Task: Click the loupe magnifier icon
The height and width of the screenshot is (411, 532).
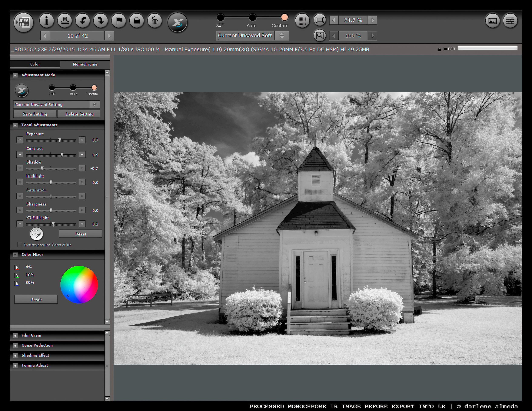Action: (x=320, y=36)
